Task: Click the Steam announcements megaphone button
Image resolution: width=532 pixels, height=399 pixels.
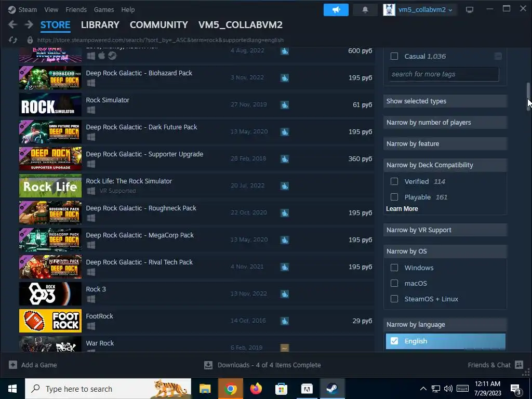Action: (336, 10)
